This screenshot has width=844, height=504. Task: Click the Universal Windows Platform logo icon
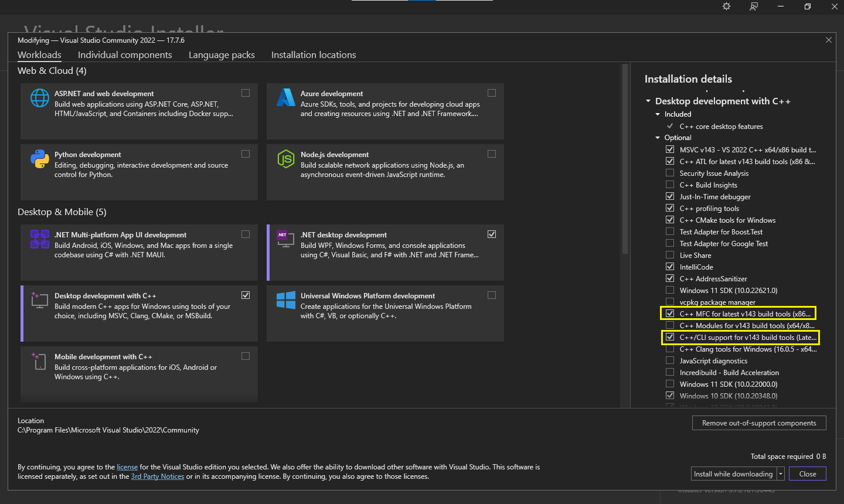pyautogui.click(x=286, y=300)
